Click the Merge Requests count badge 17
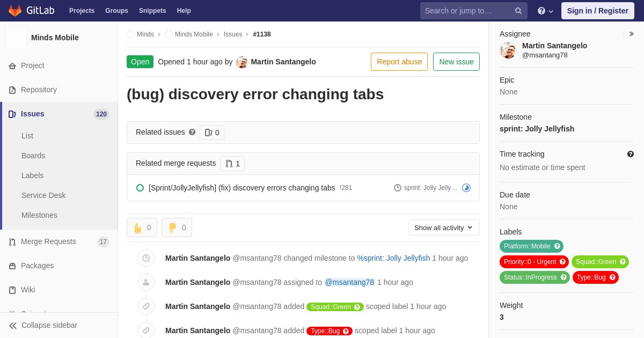This screenshot has height=338, width=644. [x=103, y=242]
